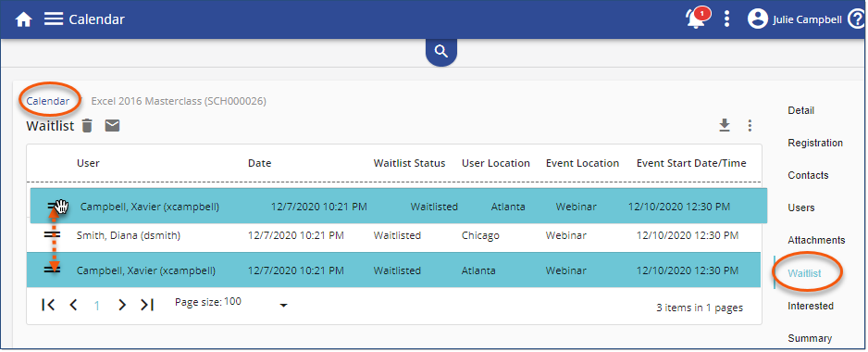Select the Smith, Diana (dsmith) cell
This screenshot has width=868, height=352.
point(129,235)
